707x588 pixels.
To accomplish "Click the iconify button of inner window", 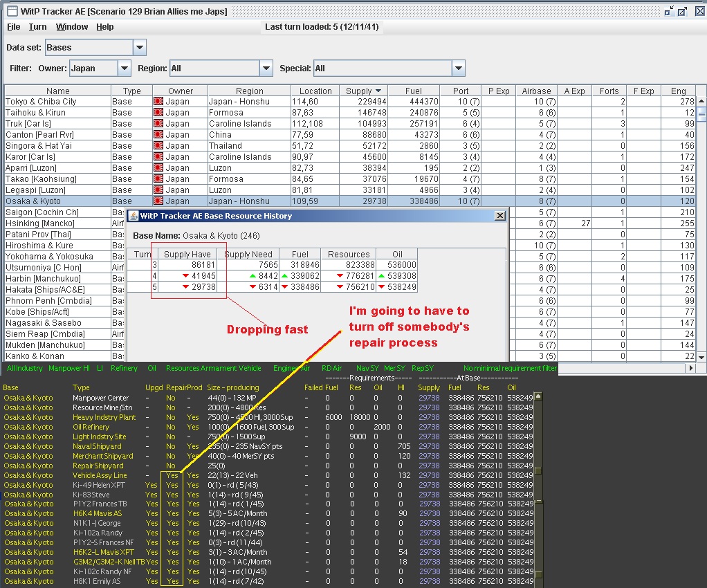I will click(669, 11).
